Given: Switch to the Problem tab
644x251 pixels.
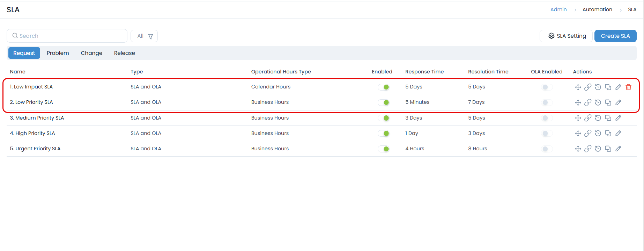Looking at the screenshot, I should [58, 53].
